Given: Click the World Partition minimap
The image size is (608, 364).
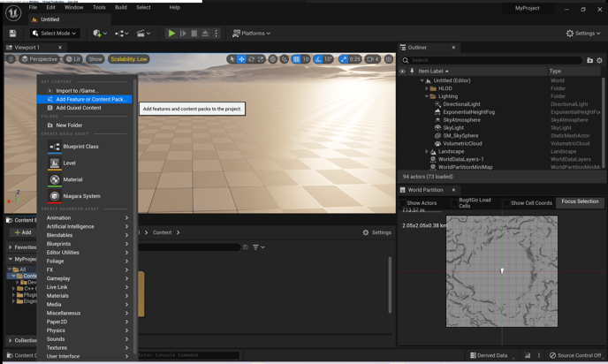Looking at the screenshot, I should tap(502, 271).
